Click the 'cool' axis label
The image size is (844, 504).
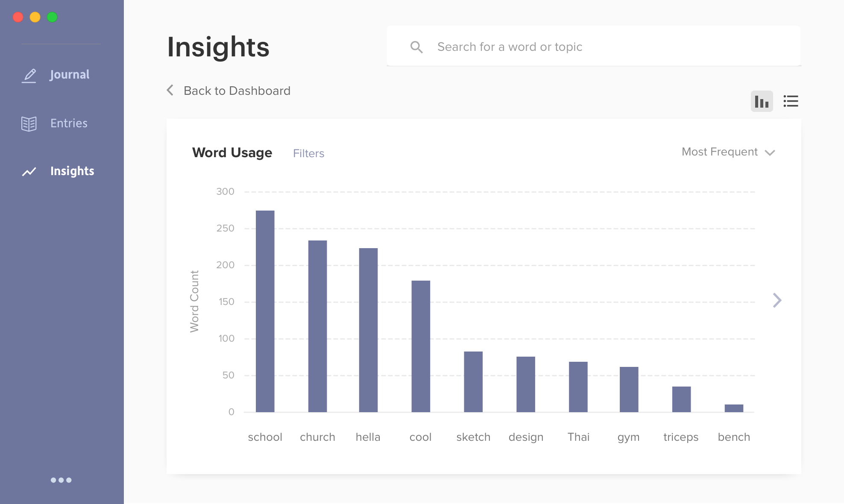click(x=421, y=437)
